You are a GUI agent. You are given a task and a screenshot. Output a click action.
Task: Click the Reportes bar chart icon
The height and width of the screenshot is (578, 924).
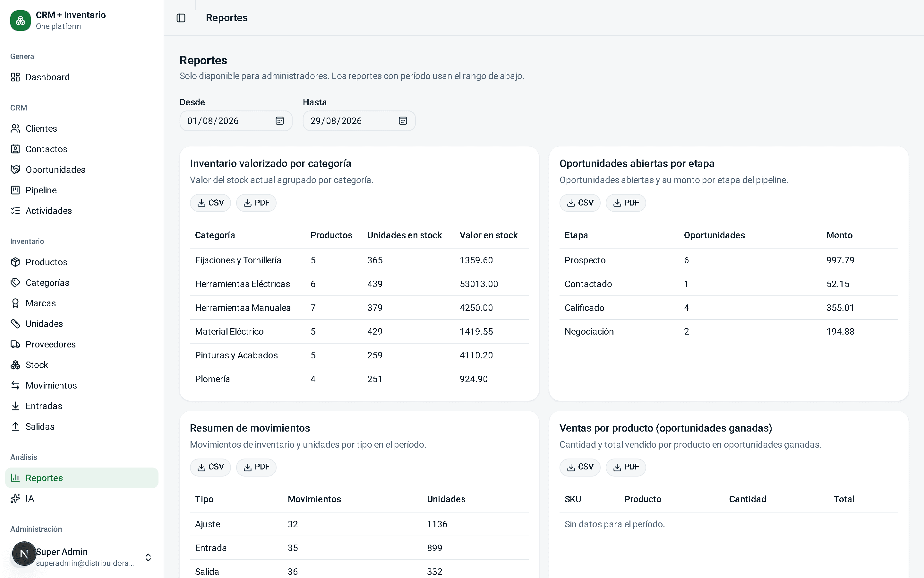pyautogui.click(x=15, y=478)
